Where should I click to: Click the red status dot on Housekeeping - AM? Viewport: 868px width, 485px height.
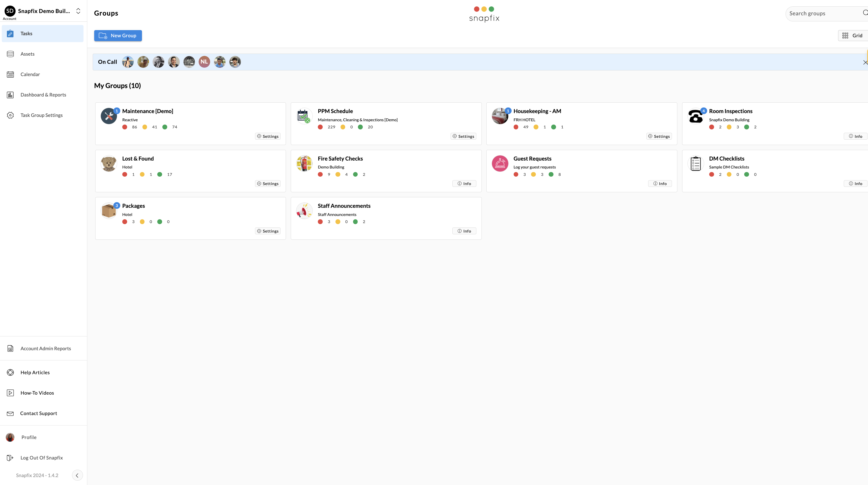point(516,127)
